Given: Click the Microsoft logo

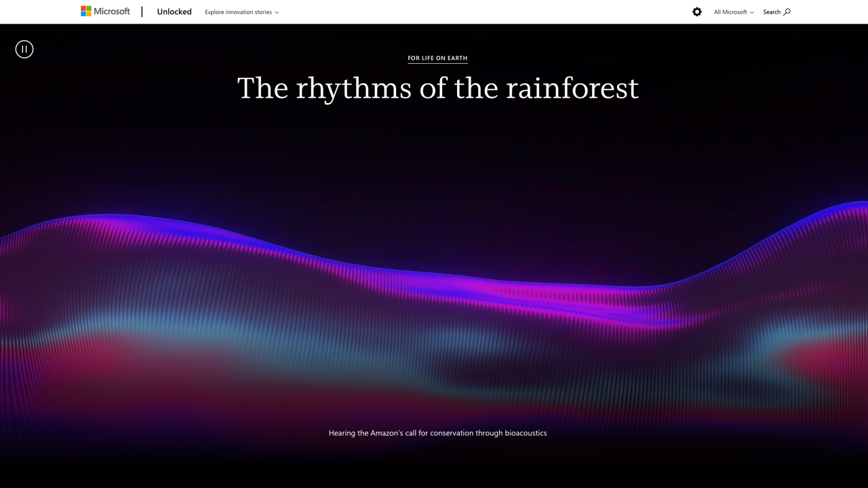Looking at the screenshot, I should click(105, 12).
